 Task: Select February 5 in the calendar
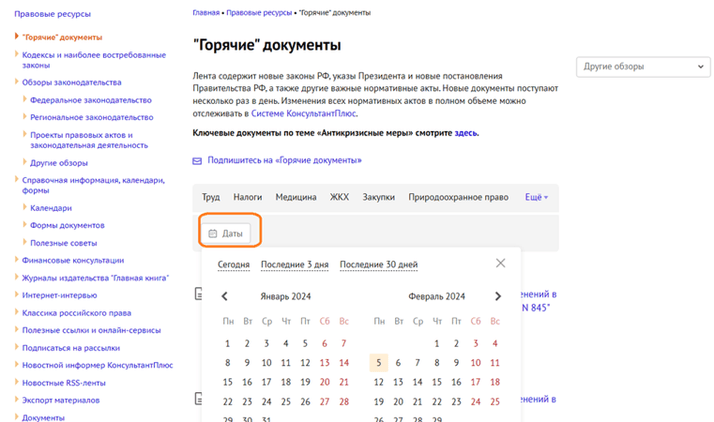[x=377, y=363]
